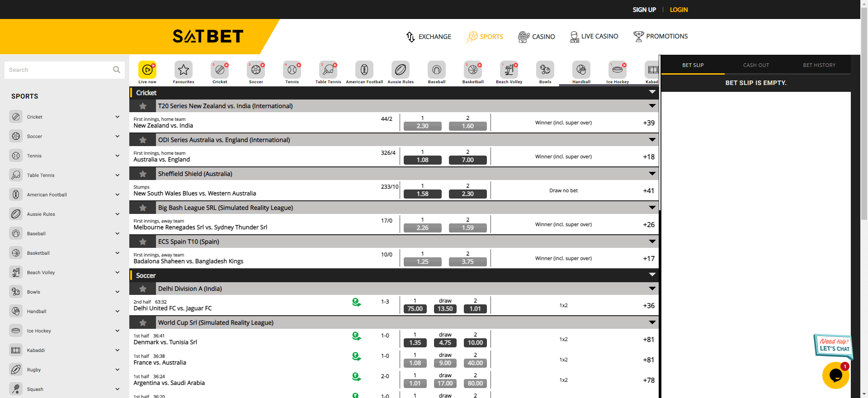This screenshot has width=868, height=398.
Task: Favourite the T20 Series New Zealand vs. India league
Action: click(143, 106)
